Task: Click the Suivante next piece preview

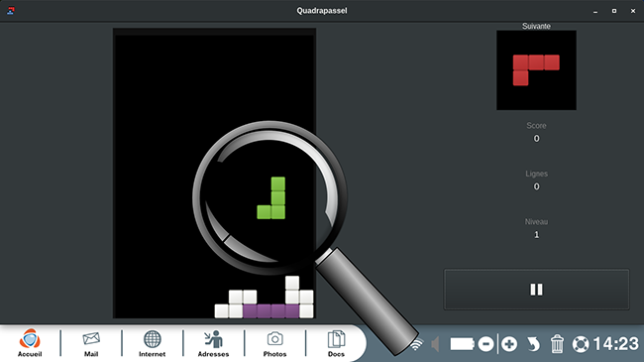Action: [536, 70]
